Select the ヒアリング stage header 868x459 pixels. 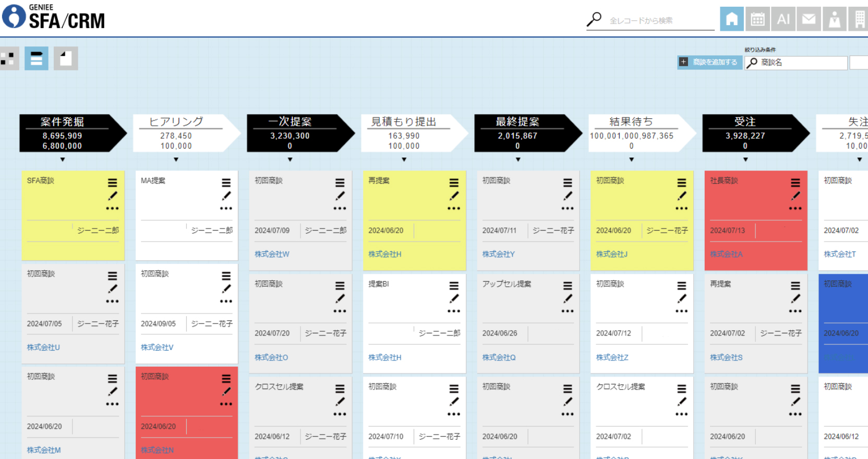[x=187, y=133]
